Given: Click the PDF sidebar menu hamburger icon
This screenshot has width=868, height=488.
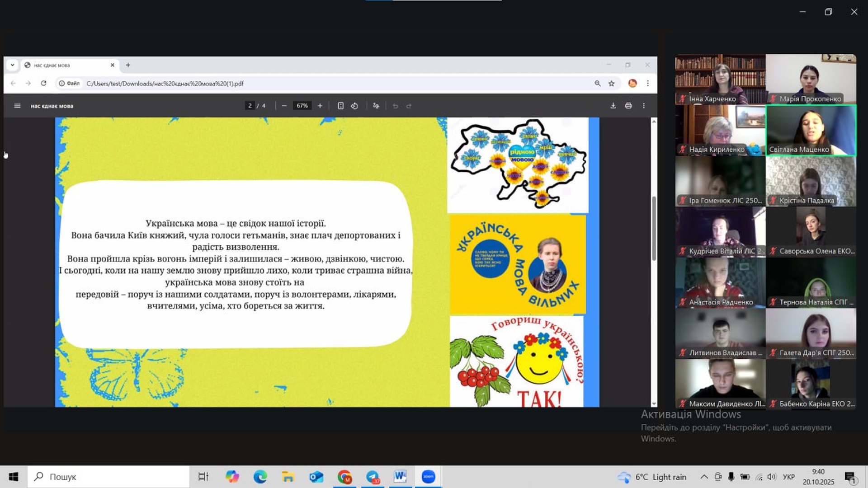Looking at the screenshot, I should click(x=17, y=106).
